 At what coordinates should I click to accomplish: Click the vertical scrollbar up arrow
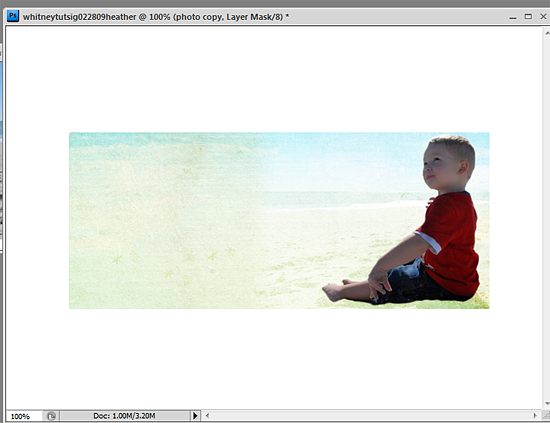click(546, 33)
